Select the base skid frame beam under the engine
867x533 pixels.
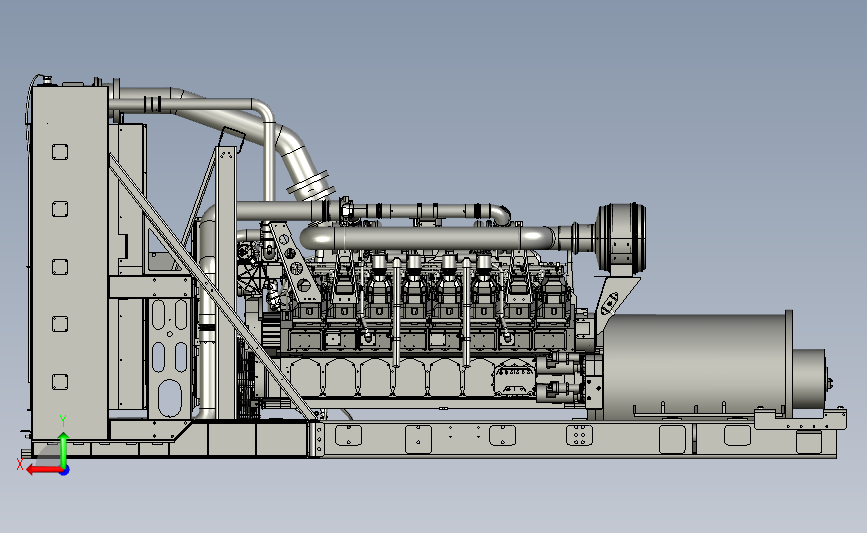pyautogui.click(x=579, y=439)
